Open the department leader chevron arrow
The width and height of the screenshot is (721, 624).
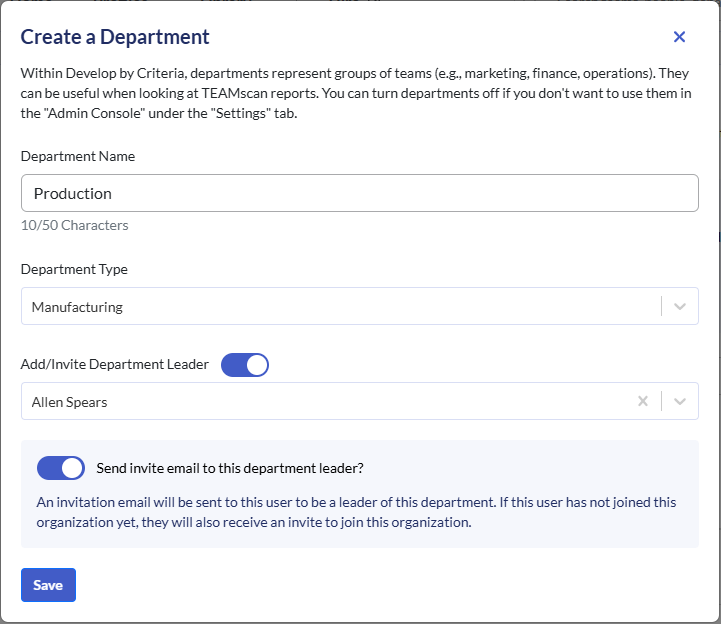tap(680, 401)
